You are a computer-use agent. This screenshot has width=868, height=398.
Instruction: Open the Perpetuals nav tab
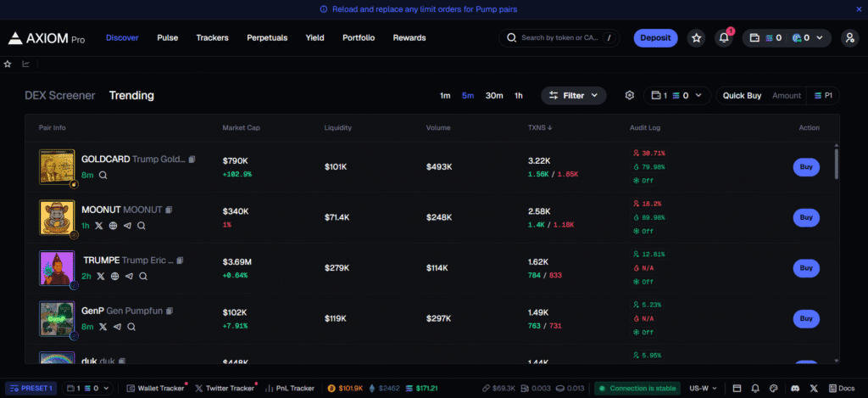(x=267, y=38)
